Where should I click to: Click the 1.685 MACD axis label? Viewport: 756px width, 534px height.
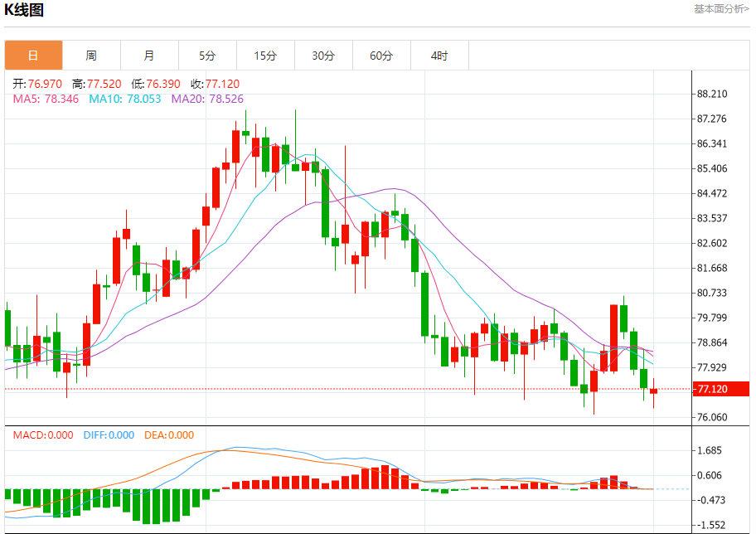click(710, 450)
